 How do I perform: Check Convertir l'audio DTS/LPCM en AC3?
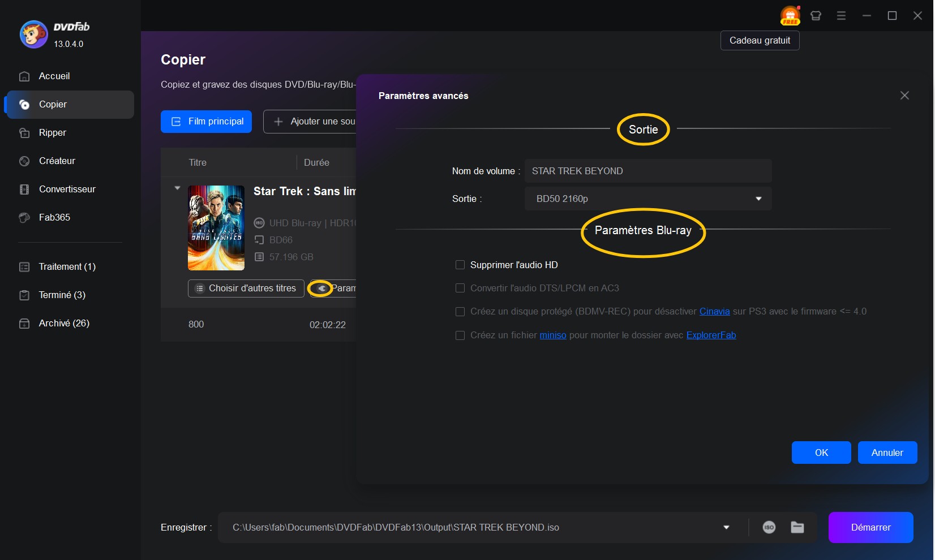460,288
